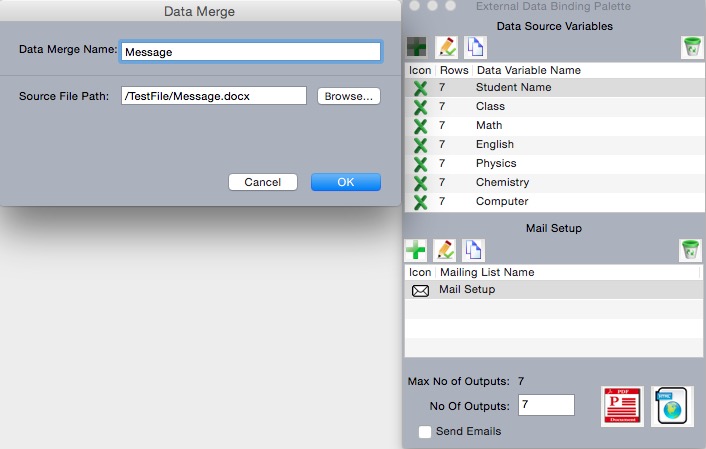
Task: Select the Chemistry variable name
Action: click(502, 182)
